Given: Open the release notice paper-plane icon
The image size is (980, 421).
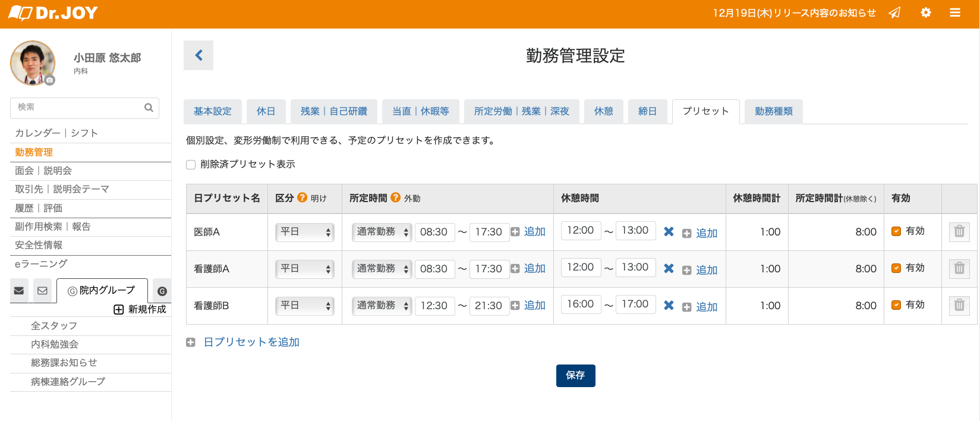Looking at the screenshot, I should coord(894,12).
